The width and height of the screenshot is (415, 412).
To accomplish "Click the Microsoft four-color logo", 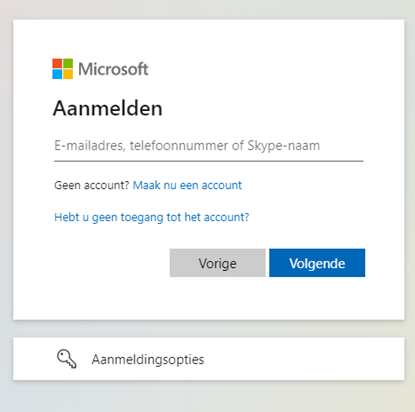I will [62, 69].
